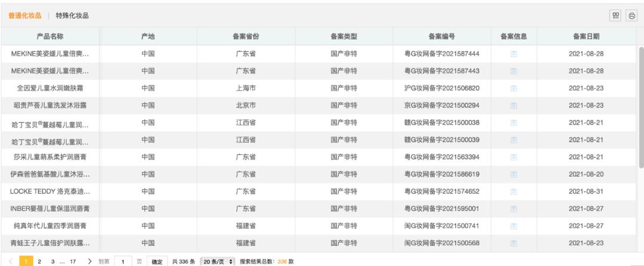The height and width of the screenshot is (266, 644).
Task: Jump to last page 17
Action: [73, 261]
